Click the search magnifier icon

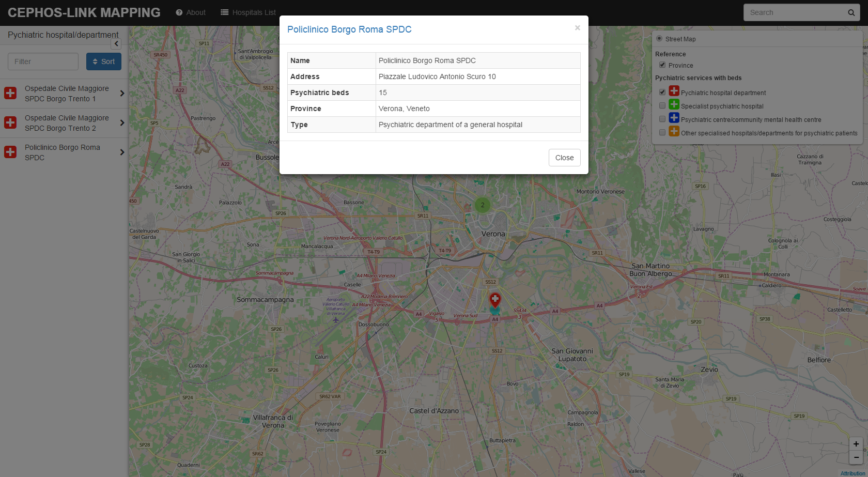[x=851, y=13]
